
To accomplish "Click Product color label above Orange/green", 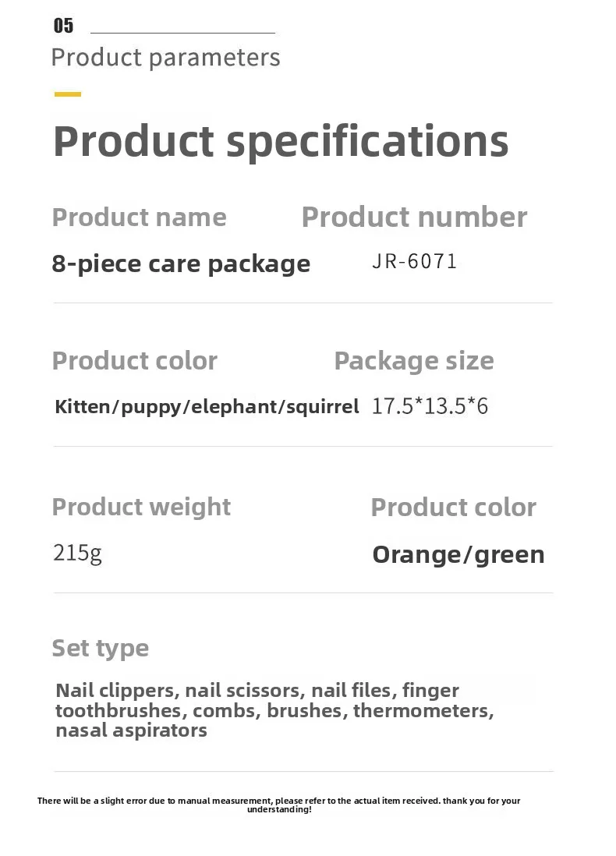I will tap(454, 508).
